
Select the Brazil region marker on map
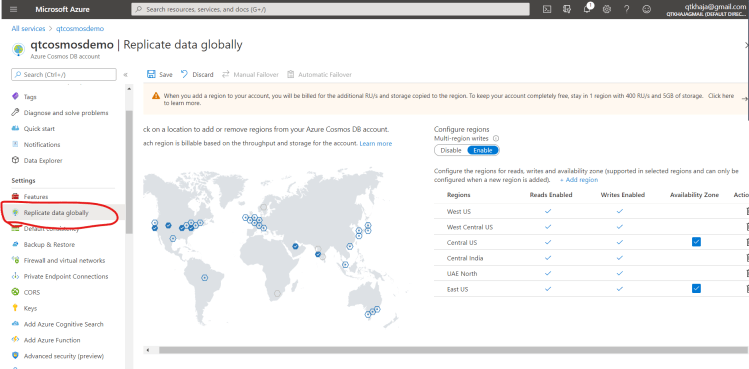pos(205,278)
